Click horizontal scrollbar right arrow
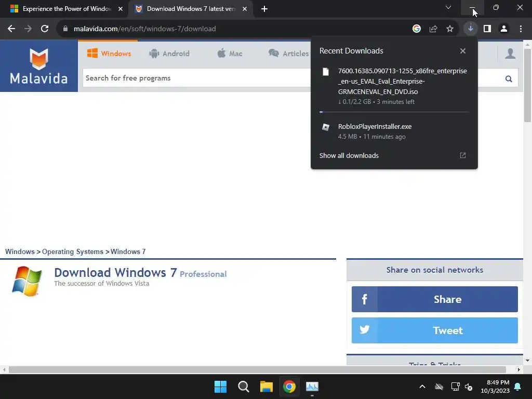Image resolution: width=532 pixels, height=399 pixels. 519,369
